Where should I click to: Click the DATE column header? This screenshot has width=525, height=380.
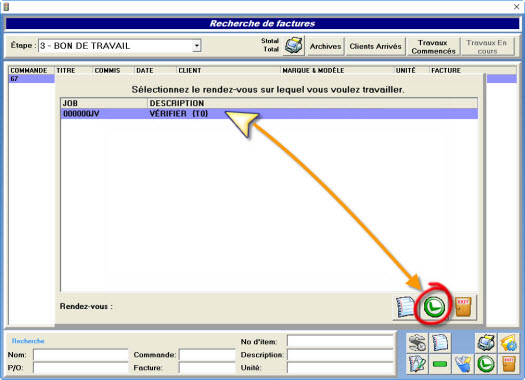(x=155, y=70)
